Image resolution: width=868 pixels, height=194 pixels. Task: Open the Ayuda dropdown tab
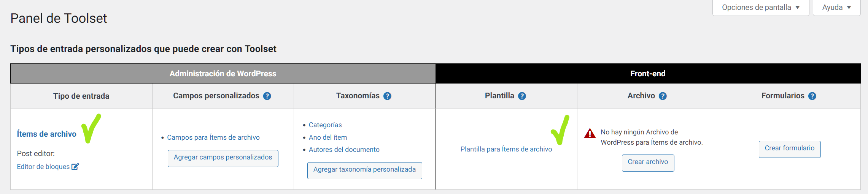836,8
